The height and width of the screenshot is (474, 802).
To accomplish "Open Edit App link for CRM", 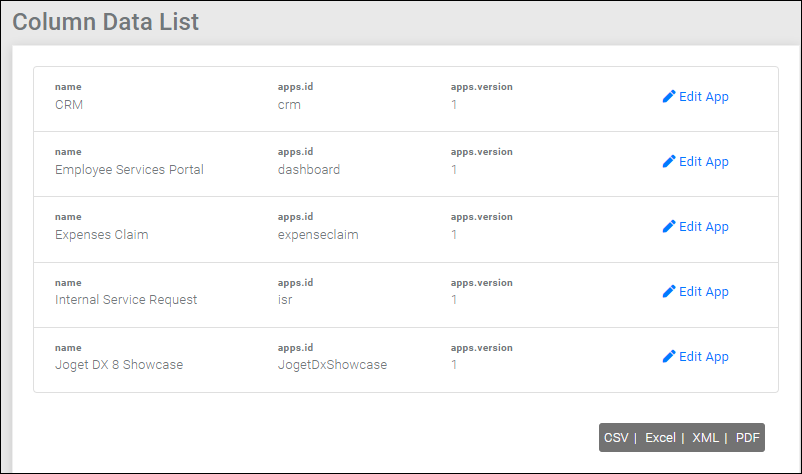I will coord(696,97).
